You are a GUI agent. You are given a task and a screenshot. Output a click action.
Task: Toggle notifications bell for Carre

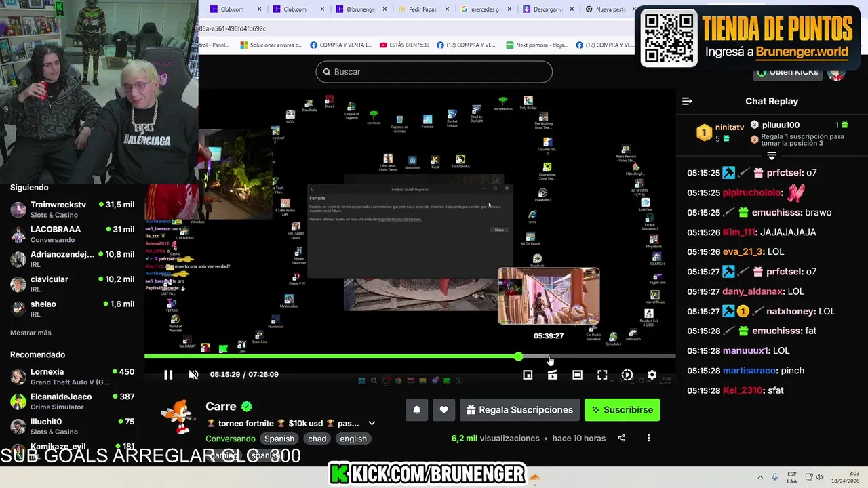[416, 410]
